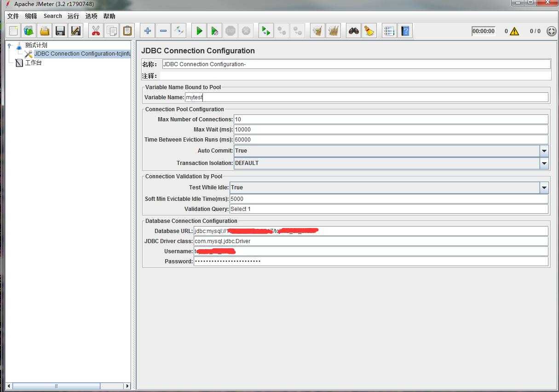Click the Remote start all icon
559x392 pixels.
coord(266,31)
